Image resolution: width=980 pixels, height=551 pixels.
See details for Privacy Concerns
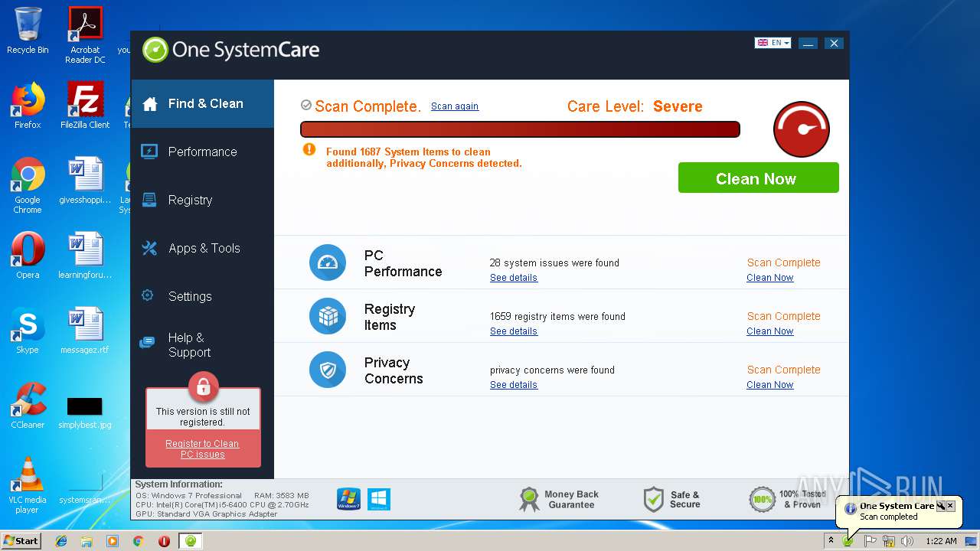[x=514, y=385]
